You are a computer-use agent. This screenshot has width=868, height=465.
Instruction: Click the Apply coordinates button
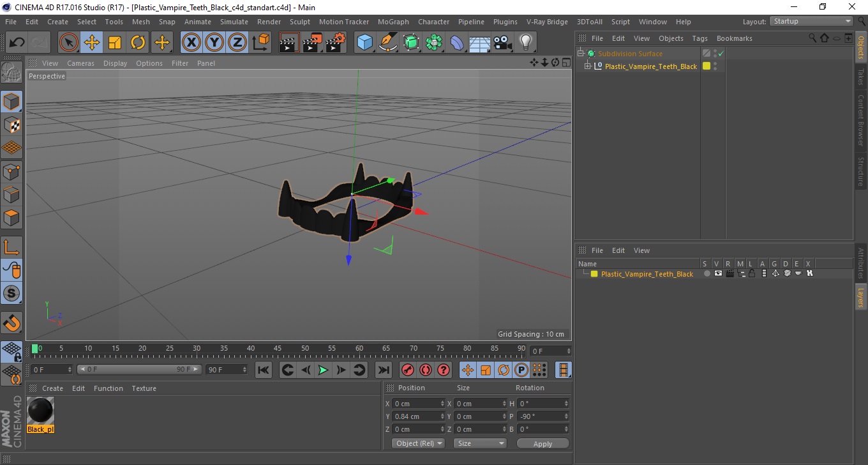(542, 444)
